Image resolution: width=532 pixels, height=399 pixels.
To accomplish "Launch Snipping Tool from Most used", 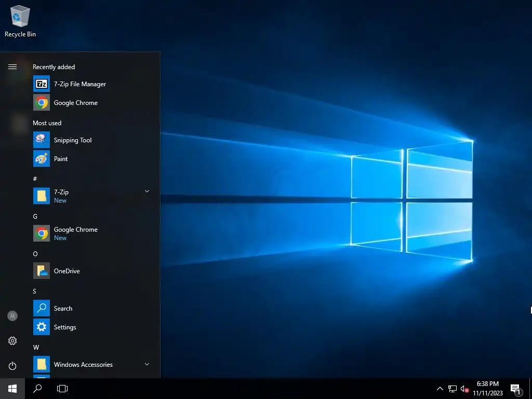I will 96,140.
